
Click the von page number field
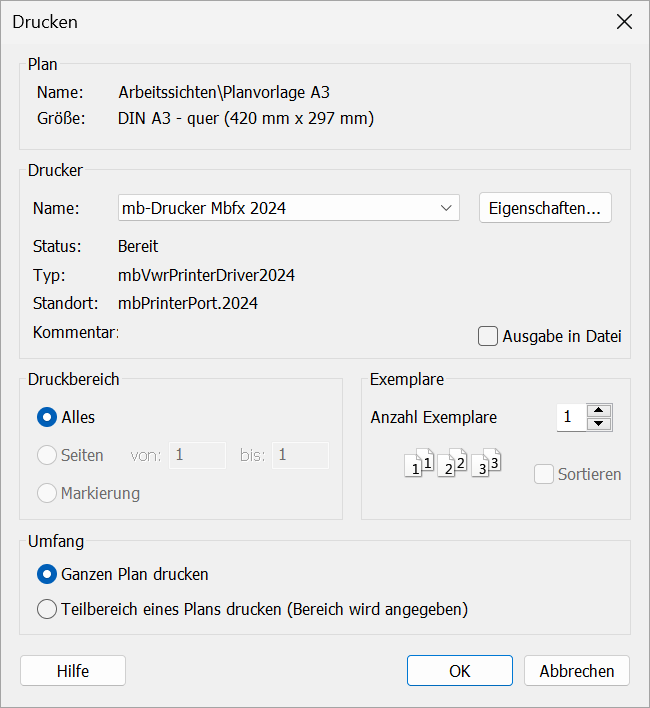198,455
